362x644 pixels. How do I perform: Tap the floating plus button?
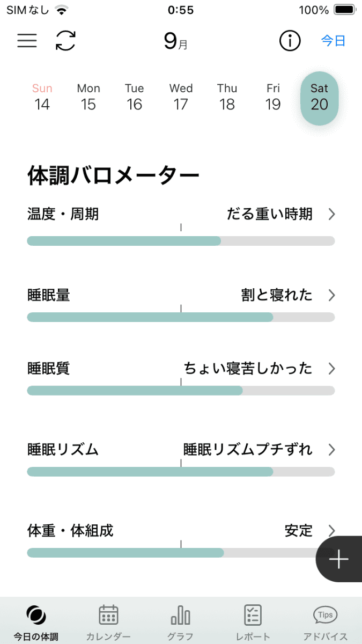338,559
